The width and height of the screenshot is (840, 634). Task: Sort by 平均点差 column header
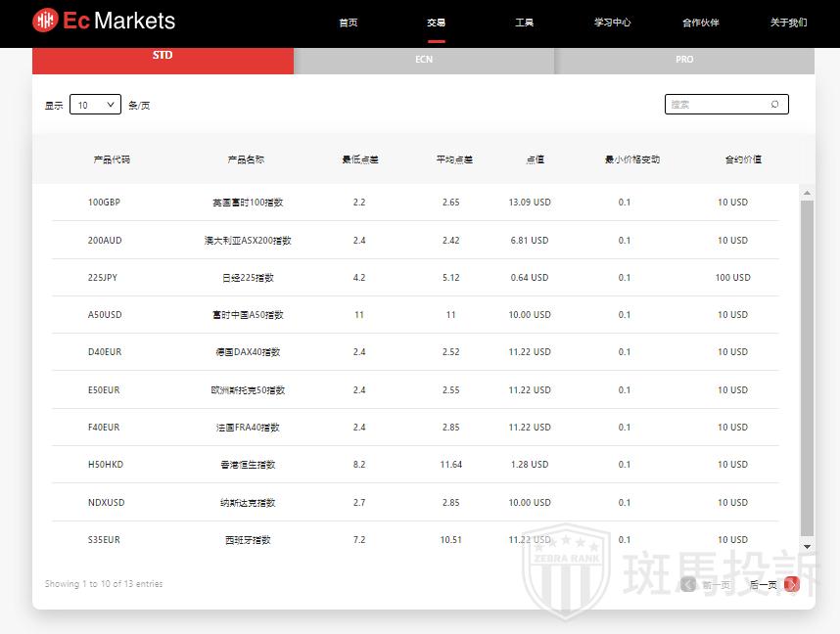click(x=454, y=159)
